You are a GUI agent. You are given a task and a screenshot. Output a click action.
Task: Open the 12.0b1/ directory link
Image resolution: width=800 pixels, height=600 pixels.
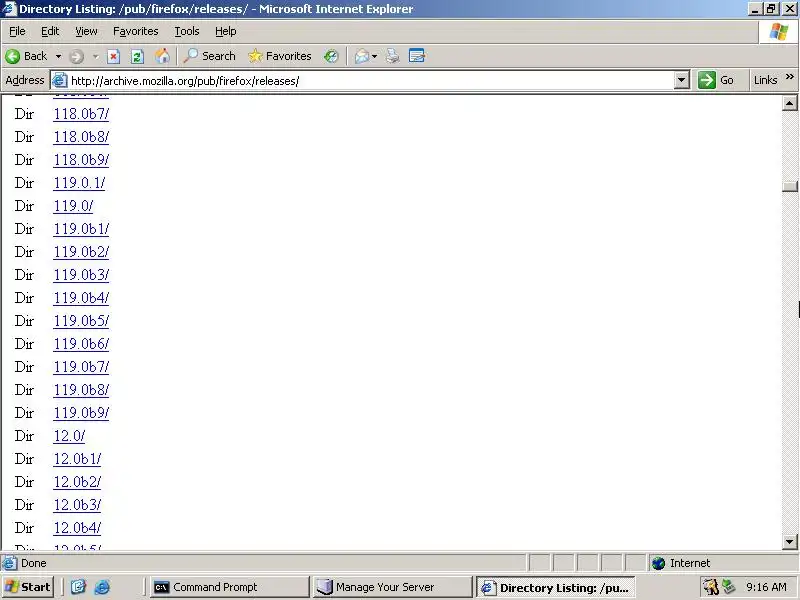click(x=77, y=459)
